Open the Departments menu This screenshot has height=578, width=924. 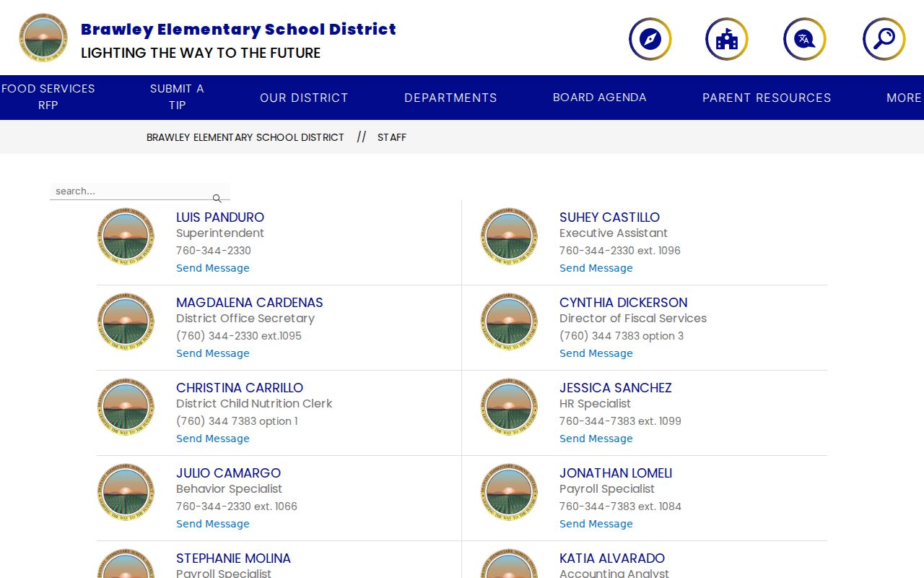point(450,98)
